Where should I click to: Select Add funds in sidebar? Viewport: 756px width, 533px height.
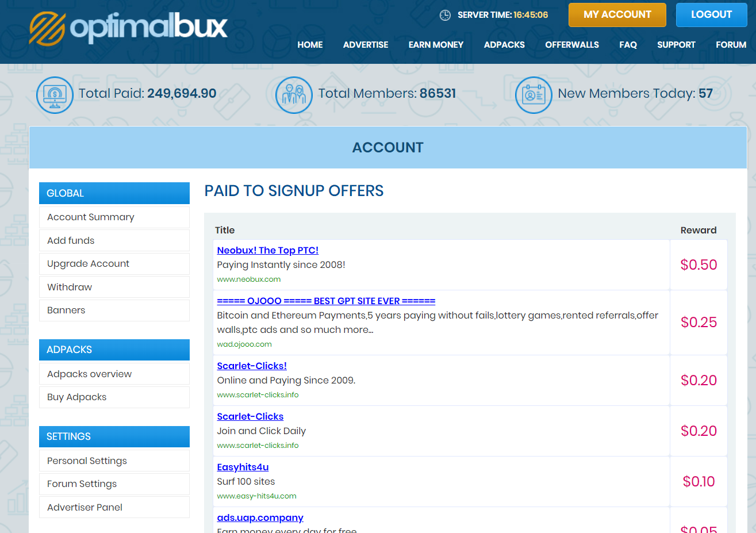click(x=114, y=240)
